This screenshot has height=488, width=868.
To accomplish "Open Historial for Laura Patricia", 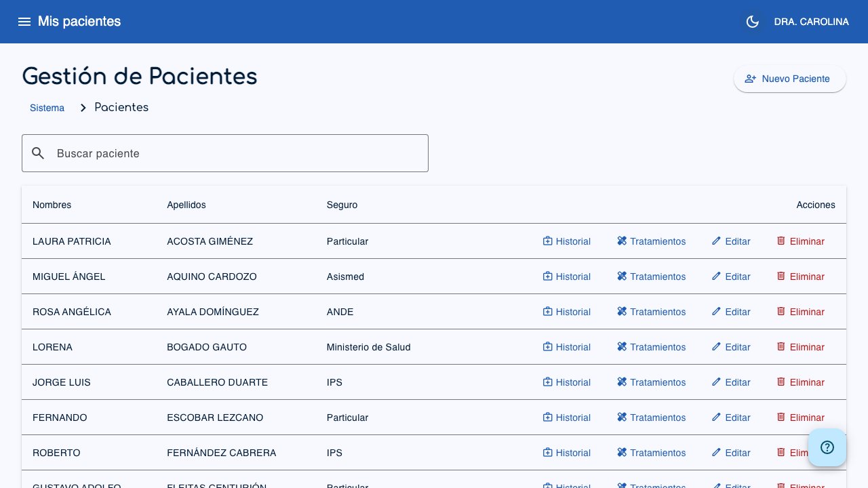I will point(567,241).
